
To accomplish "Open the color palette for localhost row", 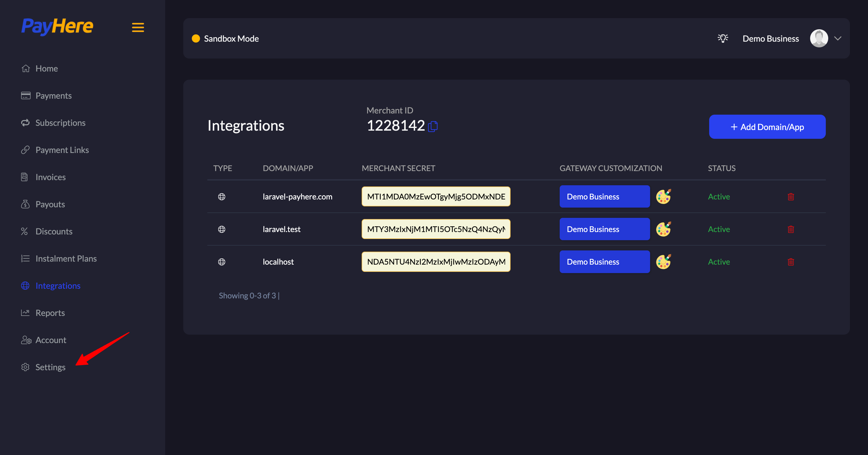I will (663, 262).
